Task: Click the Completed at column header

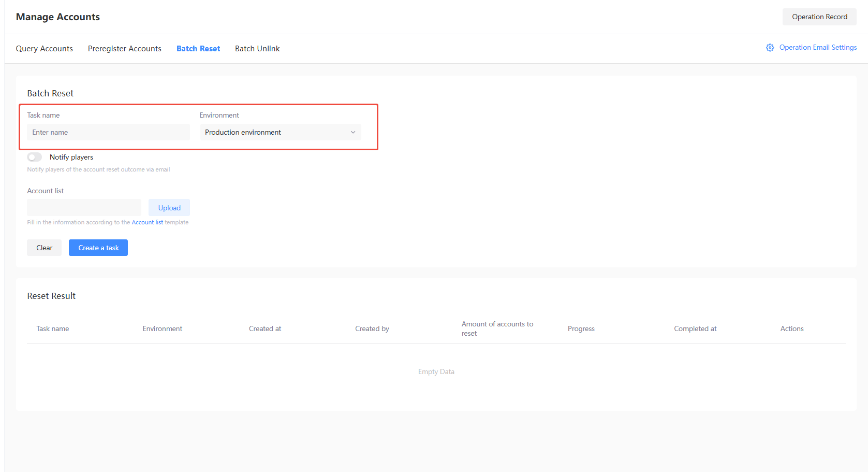Action: (x=695, y=328)
